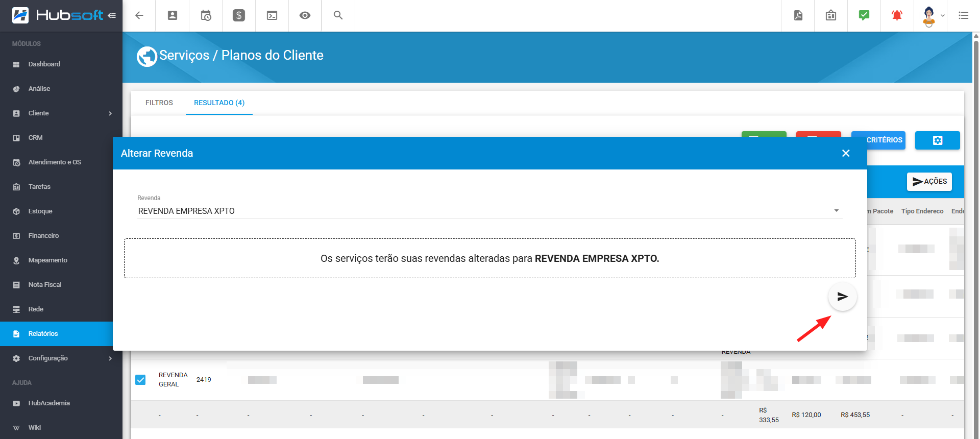Open the calendar clock toolbar icon
Image resolution: width=980 pixels, height=439 pixels.
point(206,15)
